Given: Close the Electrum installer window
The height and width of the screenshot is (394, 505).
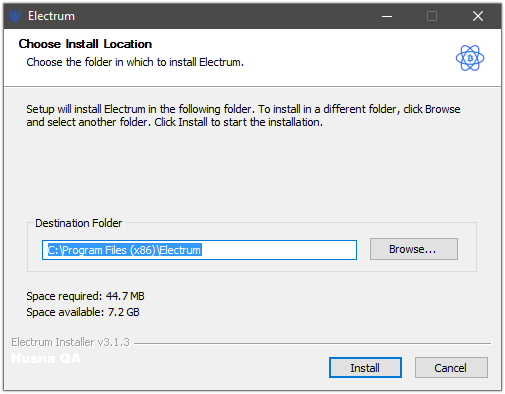Looking at the screenshot, I should (478, 16).
